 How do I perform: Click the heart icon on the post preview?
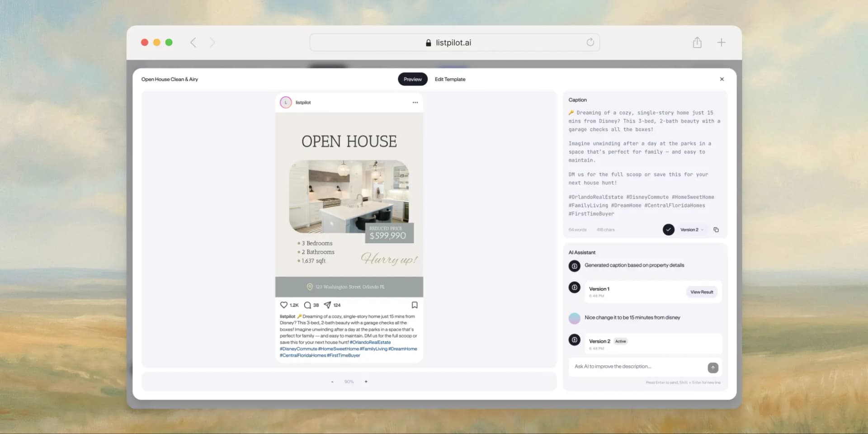pyautogui.click(x=284, y=305)
